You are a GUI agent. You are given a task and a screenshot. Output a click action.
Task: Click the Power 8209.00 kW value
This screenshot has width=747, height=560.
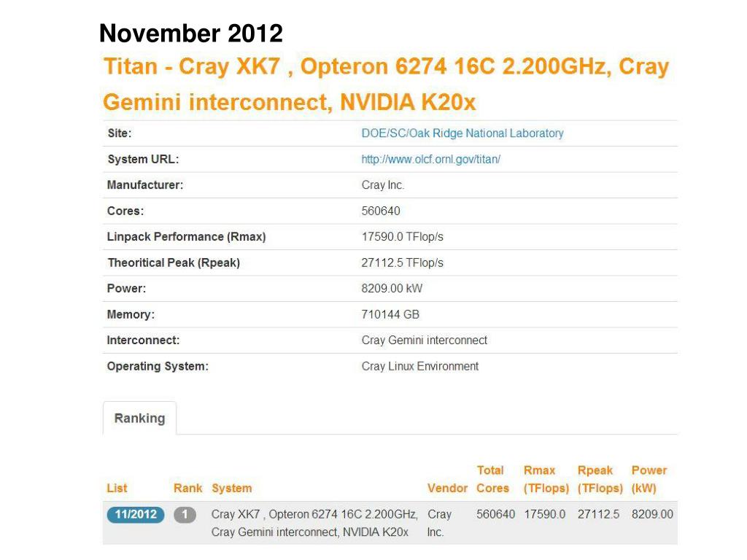[392, 289]
